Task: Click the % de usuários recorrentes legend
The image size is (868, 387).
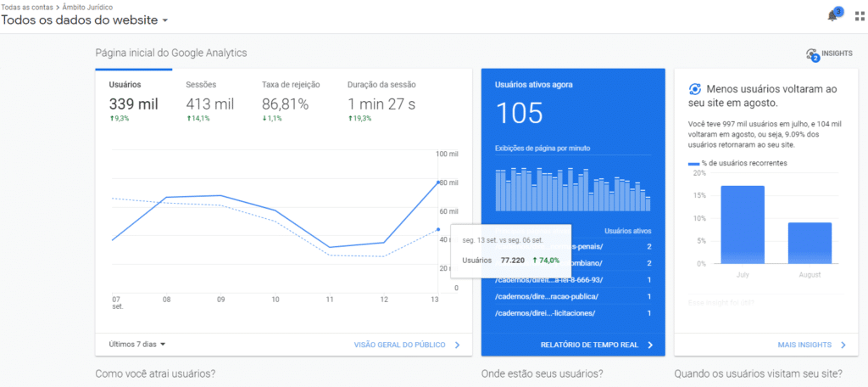Action: click(x=737, y=163)
